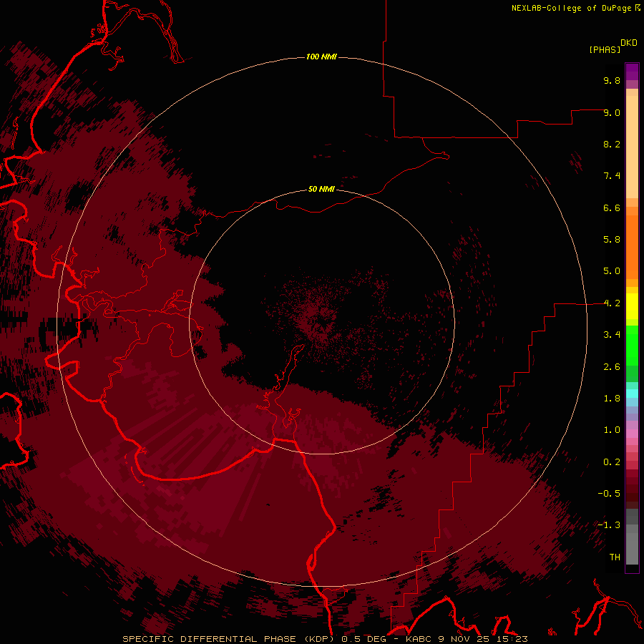Viewport: 644px width, 644px height.
Task: Select the 9.0 value on the scale
Action: [612, 112]
